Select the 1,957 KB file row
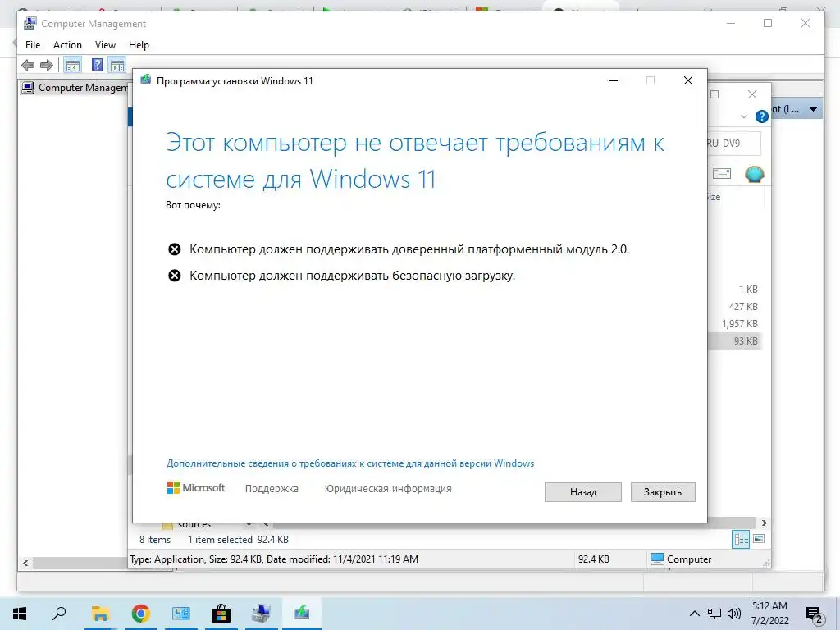Viewport: 840px width, 630px height. [734, 323]
